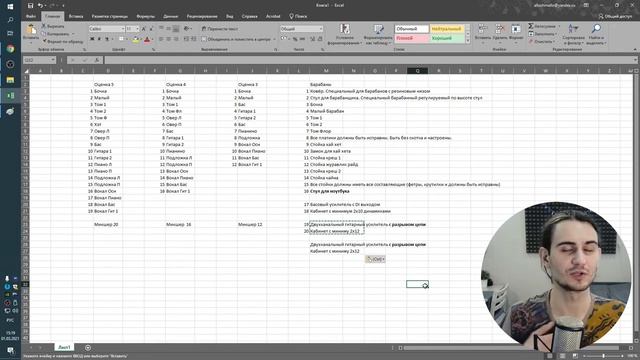Select the Лист1 sheet tab
Viewport: 640px width, 360px height.
click(x=64, y=347)
